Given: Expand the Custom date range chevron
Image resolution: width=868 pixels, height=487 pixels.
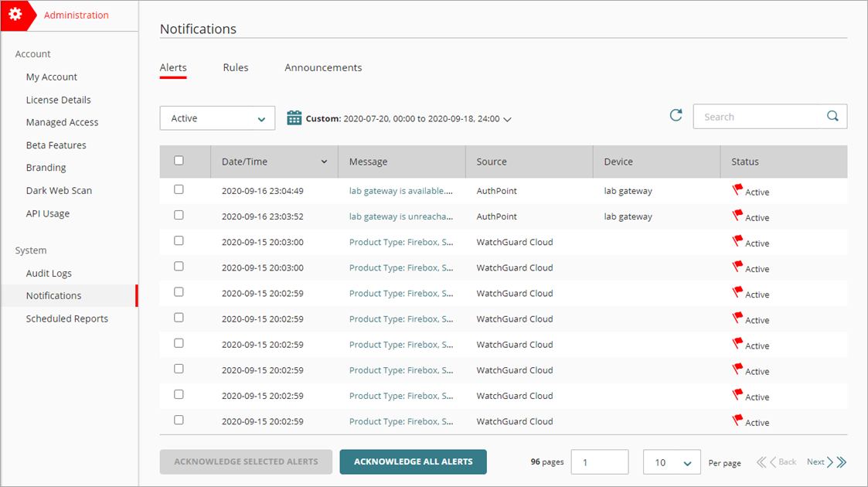Looking at the screenshot, I should tap(507, 119).
